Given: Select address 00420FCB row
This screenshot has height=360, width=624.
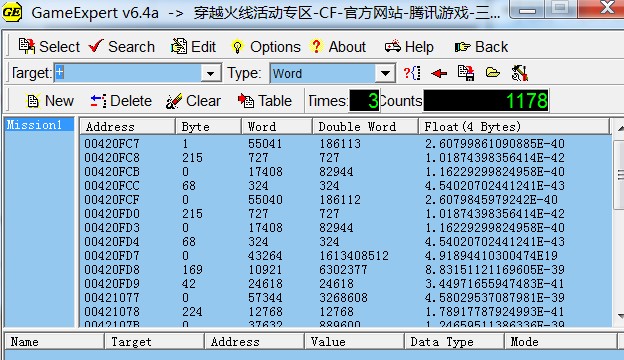Looking at the screenshot, I should [x=345, y=172].
